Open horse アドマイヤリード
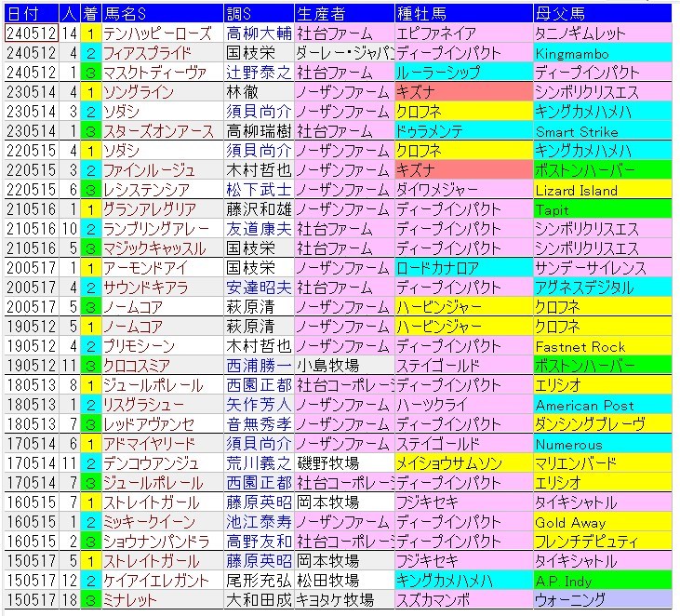Screen dimensions: 680x616 (149, 443)
